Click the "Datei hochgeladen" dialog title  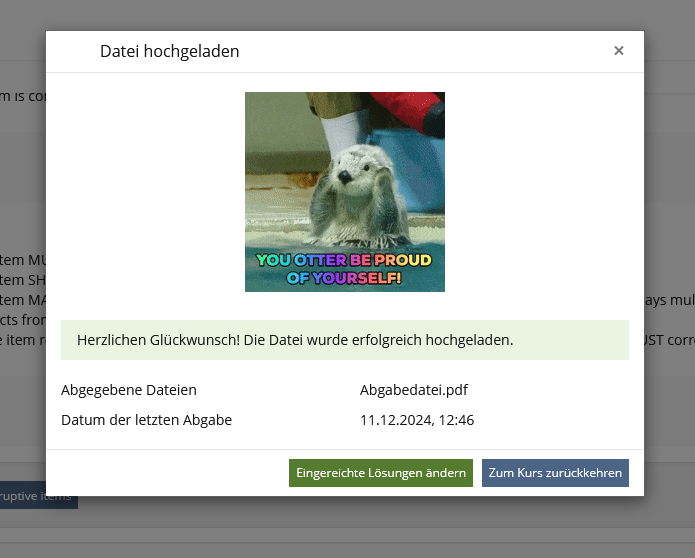point(169,51)
